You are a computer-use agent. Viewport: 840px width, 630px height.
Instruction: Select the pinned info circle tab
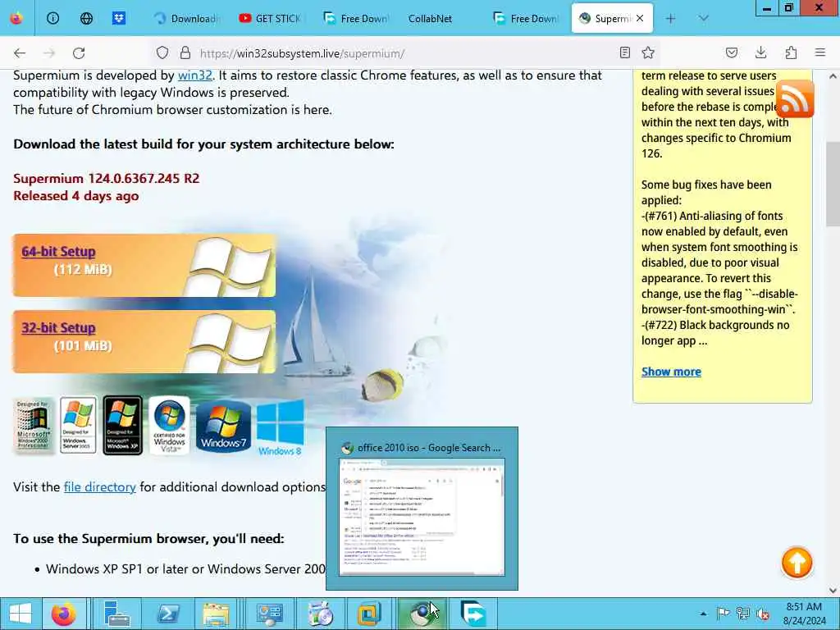tap(52, 18)
